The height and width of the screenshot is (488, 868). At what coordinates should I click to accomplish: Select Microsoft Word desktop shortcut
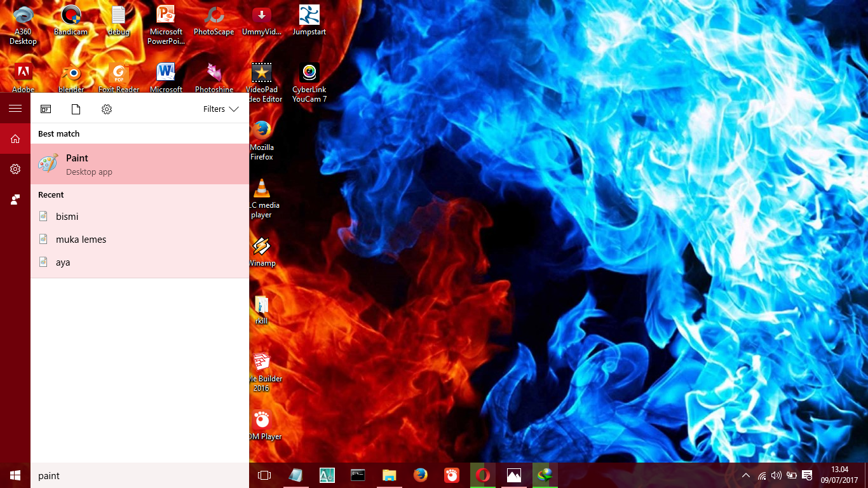(x=166, y=78)
